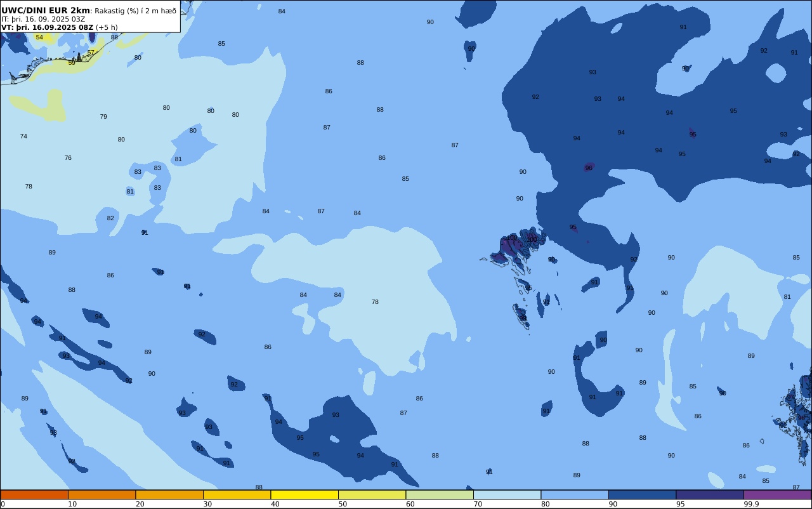The width and height of the screenshot is (812, 509).
Task: Select the "VT: þri. 16.09.2025 08Z" valid time
Action: click(x=47, y=27)
